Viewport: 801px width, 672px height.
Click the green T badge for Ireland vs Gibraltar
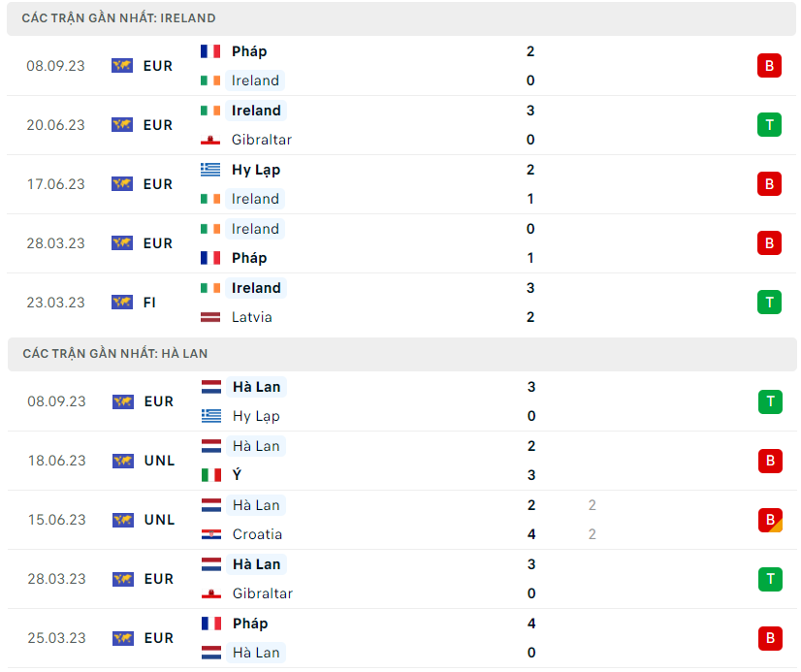[769, 125]
